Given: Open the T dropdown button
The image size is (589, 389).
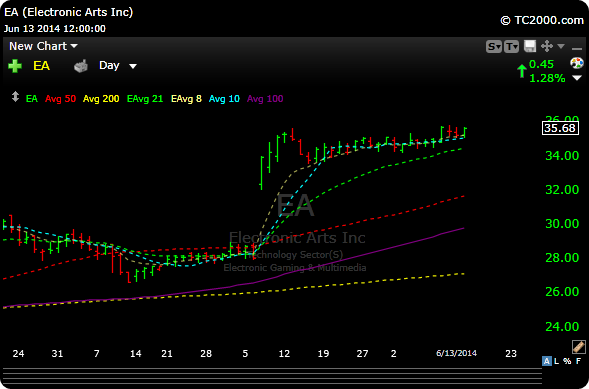Looking at the screenshot, I should [x=511, y=47].
